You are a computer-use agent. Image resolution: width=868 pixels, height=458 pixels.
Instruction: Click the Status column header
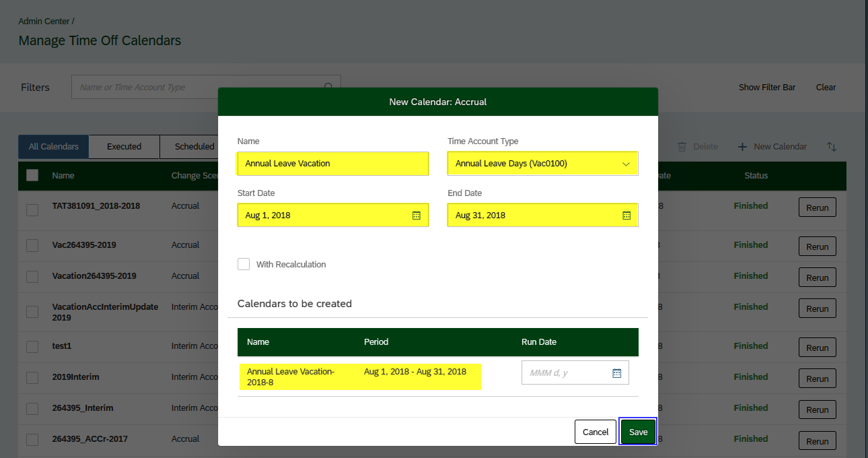pyautogui.click(x=756, y=175)
